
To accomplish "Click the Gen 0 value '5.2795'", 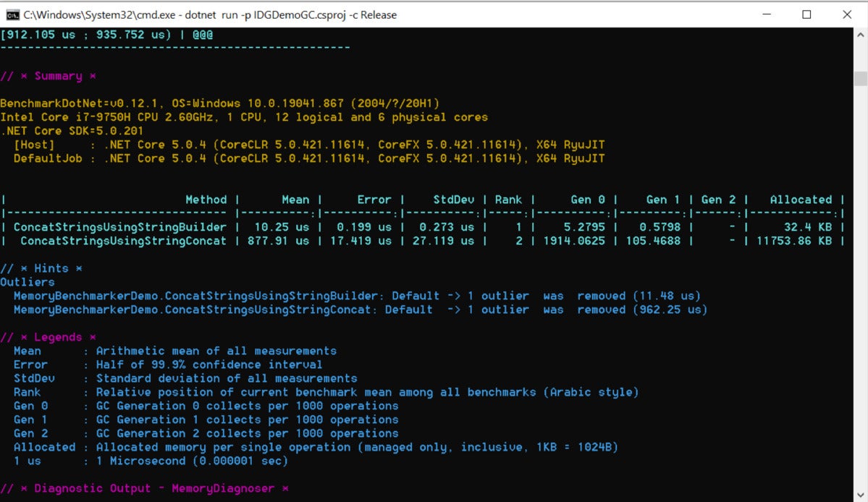I will pyautogui.click(x=584, y=227).
